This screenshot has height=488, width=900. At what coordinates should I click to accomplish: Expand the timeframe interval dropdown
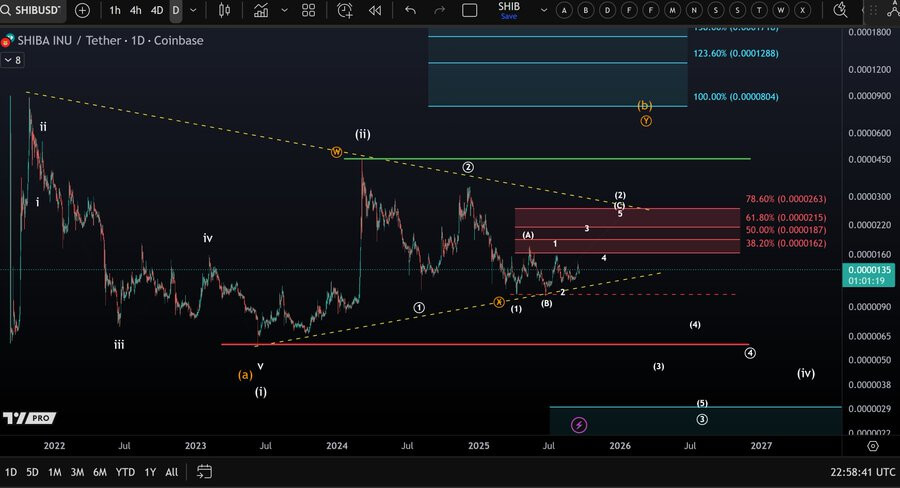193,10
